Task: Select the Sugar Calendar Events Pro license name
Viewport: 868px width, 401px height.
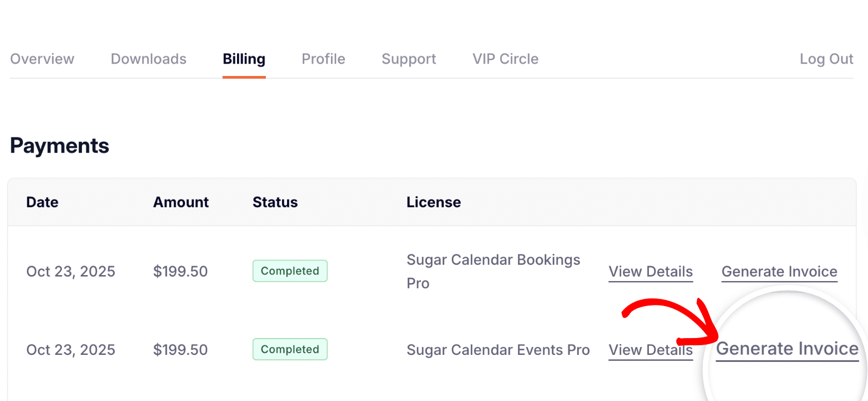Action: point(498,350)
